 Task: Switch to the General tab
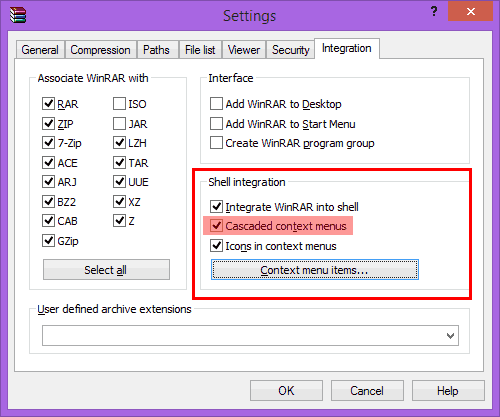click(40, 50)
